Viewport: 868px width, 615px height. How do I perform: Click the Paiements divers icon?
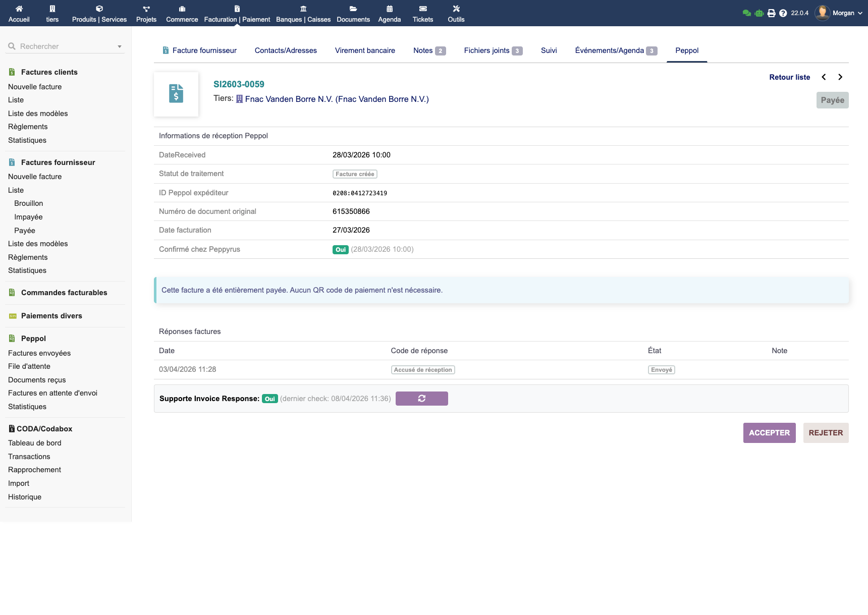[x=13, y=316]
